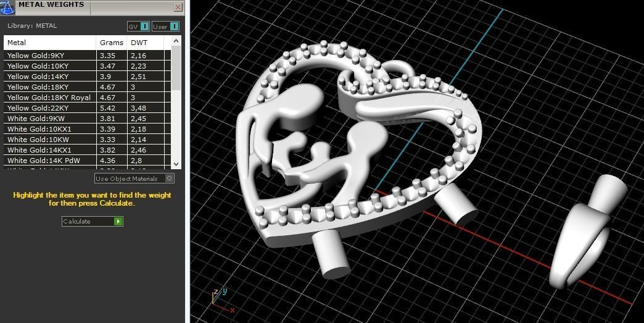Enable Use Object Materials option
Viewport: 644px width, 323px height.
point(134,178)
